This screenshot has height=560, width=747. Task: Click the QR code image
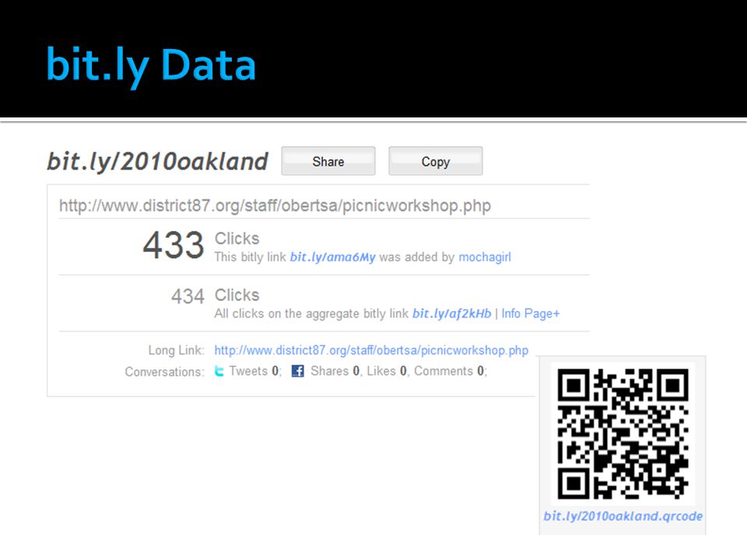pos(622,433)
